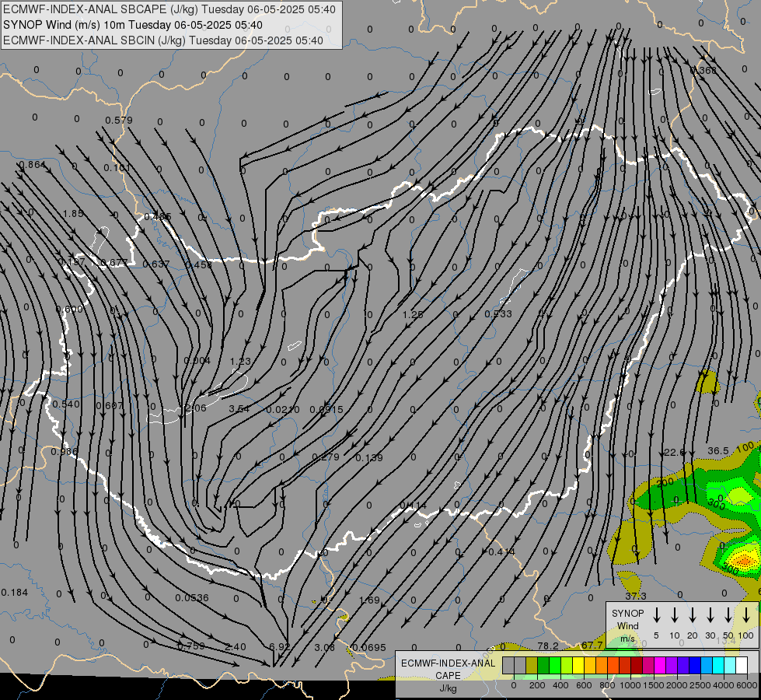Click the 2500 tick label on the CAPE scale

(x=700, y=685)
